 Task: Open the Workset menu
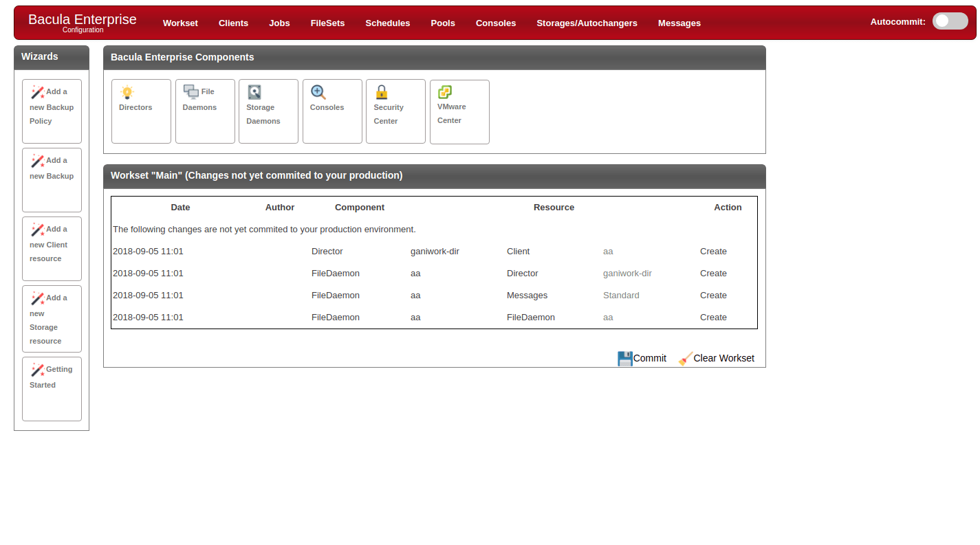pyautogui.click(x=180, y=23)
